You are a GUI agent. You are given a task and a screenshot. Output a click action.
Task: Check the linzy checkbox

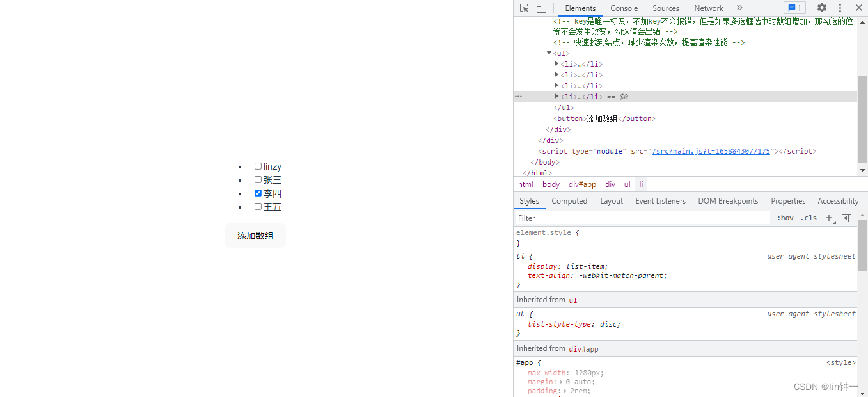(258, 166)
